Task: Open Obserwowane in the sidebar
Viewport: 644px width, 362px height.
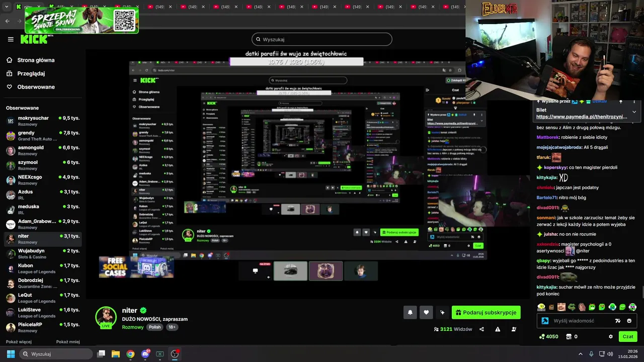Action: pos(36,87)
